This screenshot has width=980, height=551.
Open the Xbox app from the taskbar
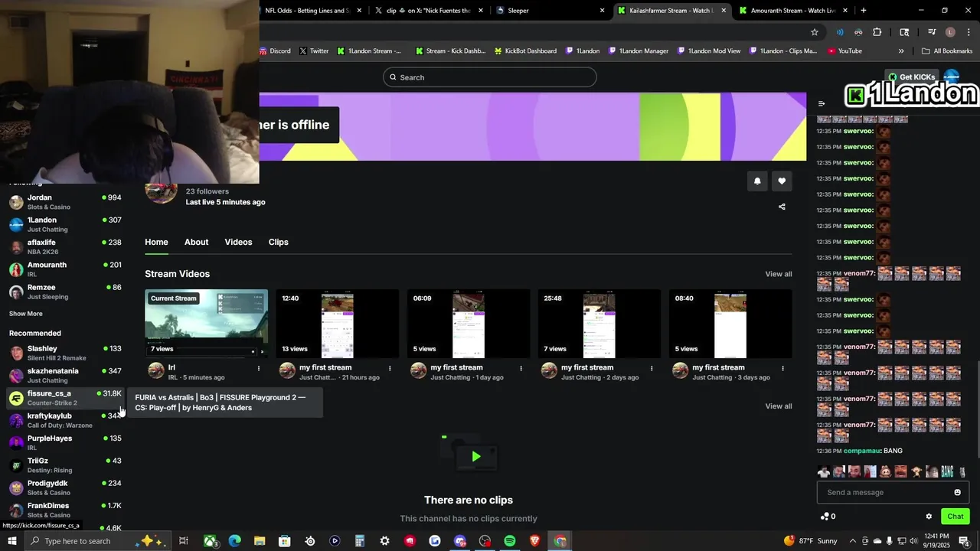(x=210, y=541)
